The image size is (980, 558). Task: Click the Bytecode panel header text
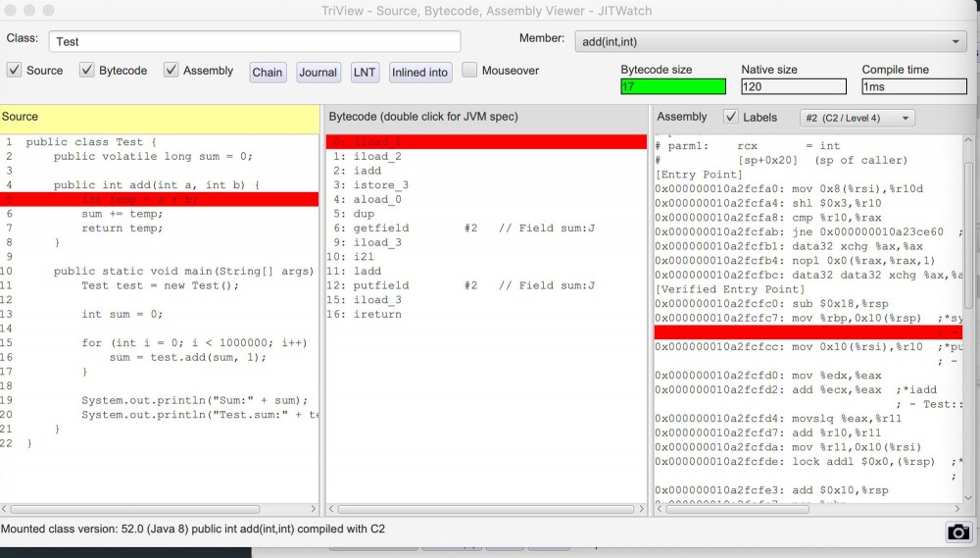(x=423, y=117)
